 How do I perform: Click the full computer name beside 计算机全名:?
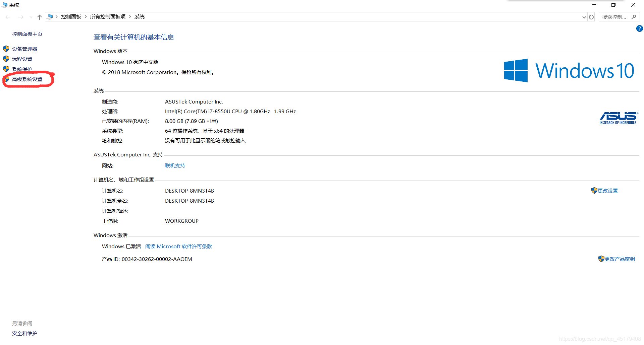190,201
